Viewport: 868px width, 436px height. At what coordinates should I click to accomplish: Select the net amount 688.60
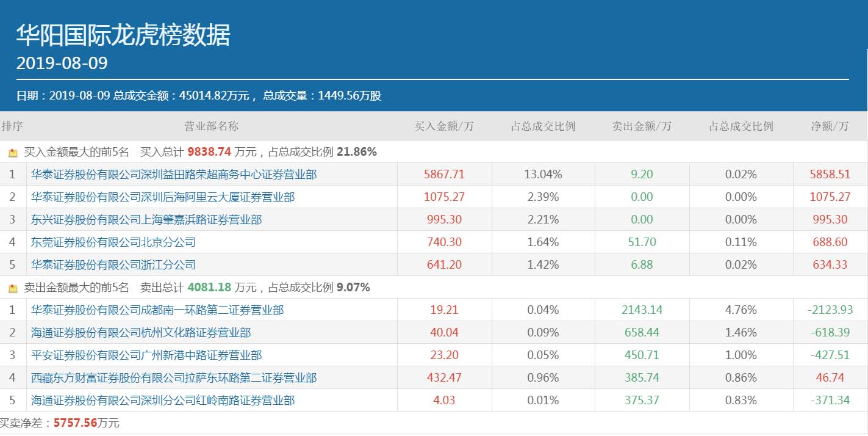(830, 242)
